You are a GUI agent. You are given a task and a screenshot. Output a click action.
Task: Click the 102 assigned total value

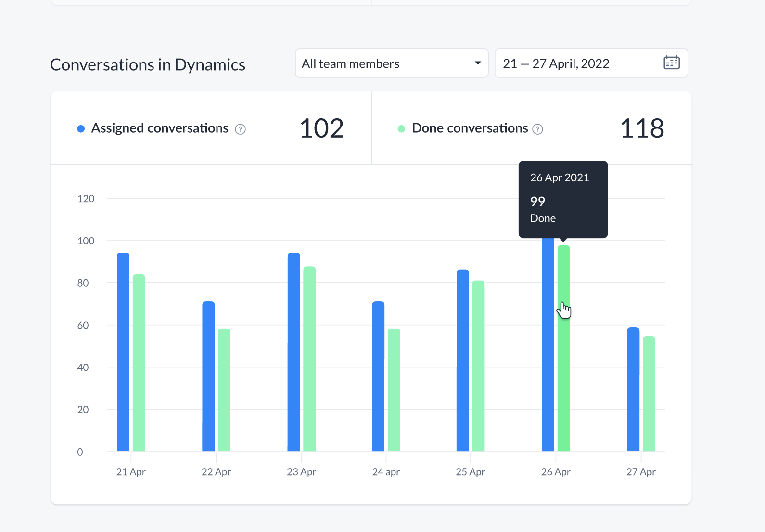tap(321, 128)
